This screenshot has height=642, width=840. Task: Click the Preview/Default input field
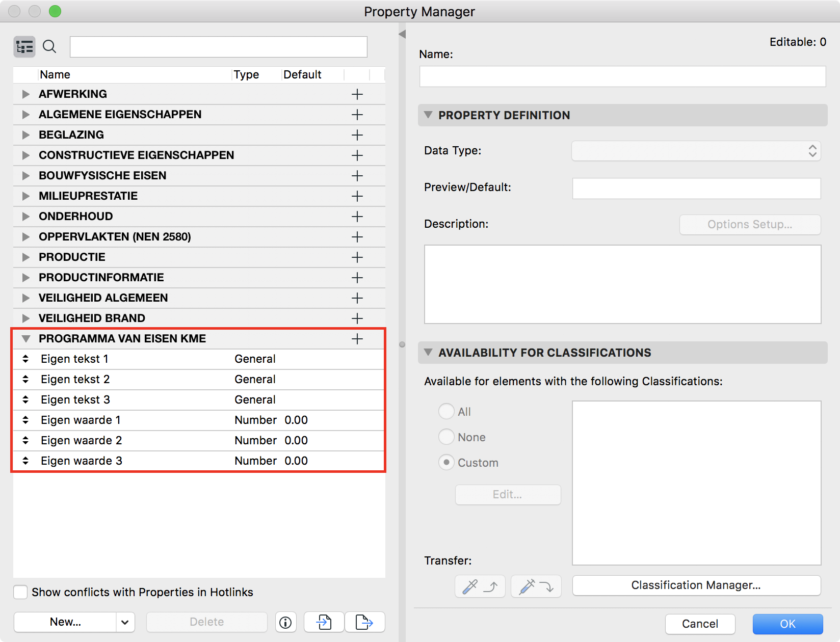697,189
